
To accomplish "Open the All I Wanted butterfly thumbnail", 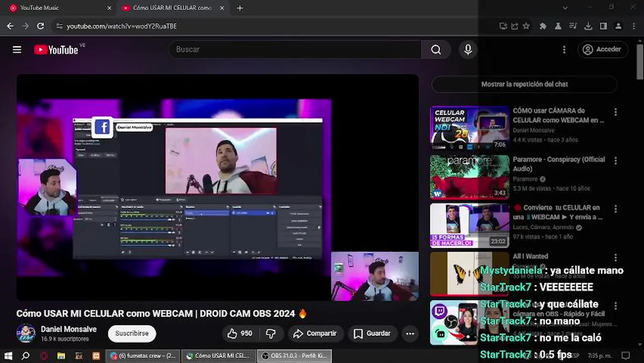I will [x=470, y=274].
